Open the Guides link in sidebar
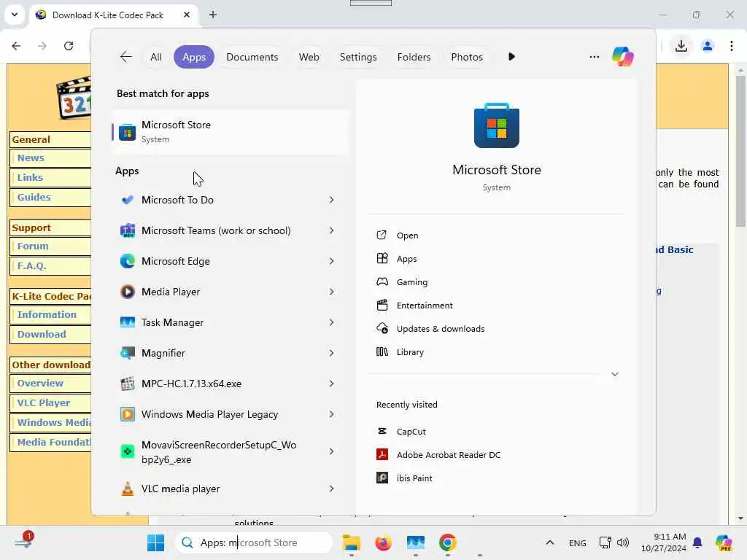 [x=34, y=197]
